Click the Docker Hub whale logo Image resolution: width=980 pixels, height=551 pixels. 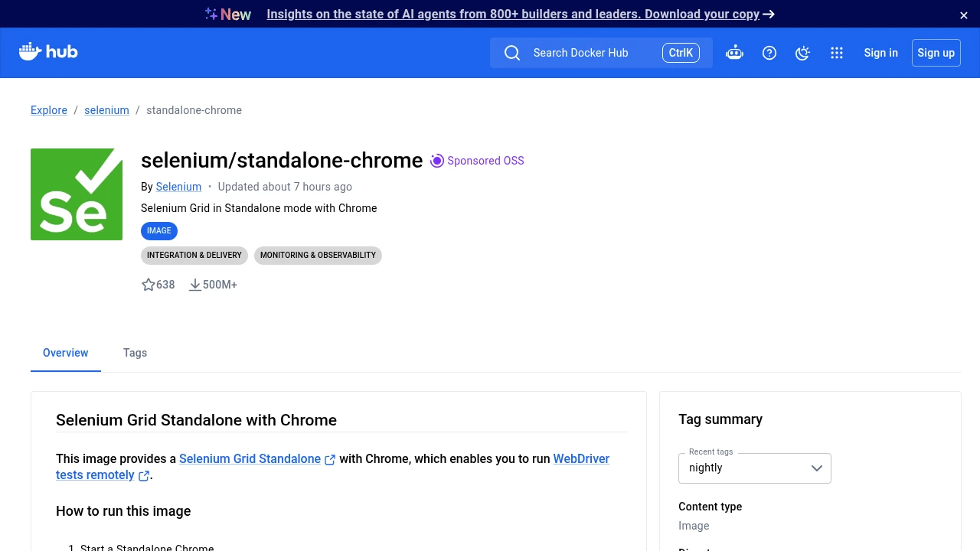point(48,52)
